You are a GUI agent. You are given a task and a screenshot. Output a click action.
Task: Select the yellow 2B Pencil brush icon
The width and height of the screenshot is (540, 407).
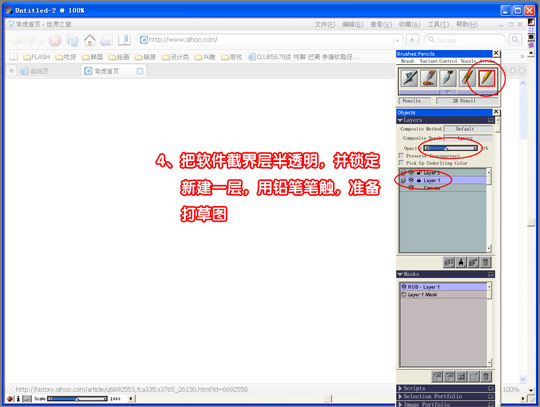486,78
